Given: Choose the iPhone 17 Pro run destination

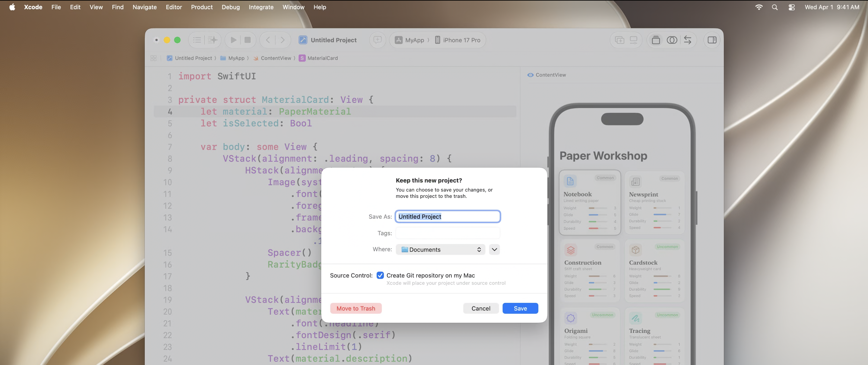Looking at the screenshot, I should click(x=457, y=40).
